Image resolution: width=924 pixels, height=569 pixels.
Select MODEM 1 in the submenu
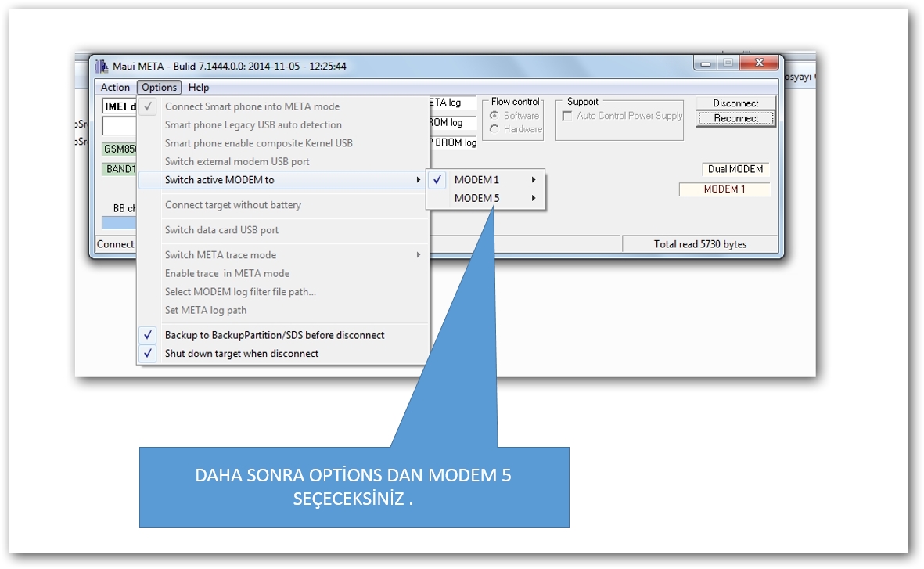coord(476,180)
